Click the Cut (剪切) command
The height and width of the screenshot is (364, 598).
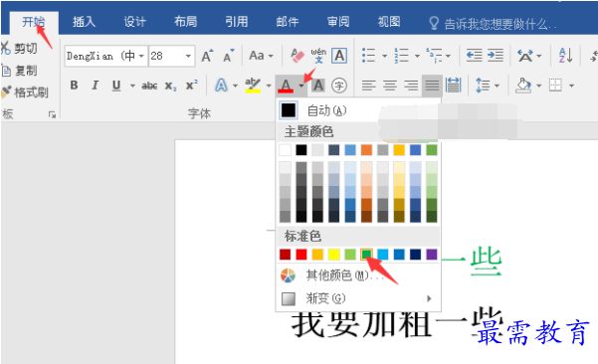[x=19, y=49]
